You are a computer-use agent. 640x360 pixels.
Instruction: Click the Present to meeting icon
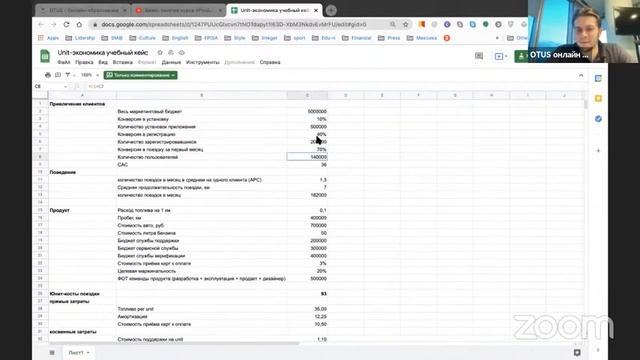coord(499,56)
